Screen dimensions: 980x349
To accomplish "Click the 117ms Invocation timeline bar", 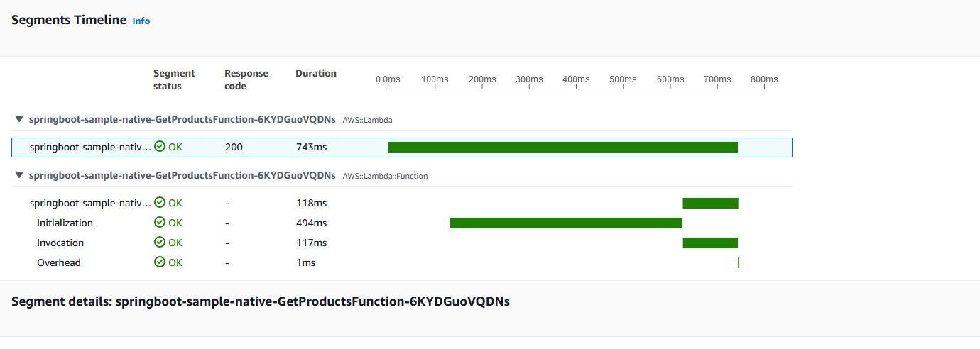I will 710,243.
